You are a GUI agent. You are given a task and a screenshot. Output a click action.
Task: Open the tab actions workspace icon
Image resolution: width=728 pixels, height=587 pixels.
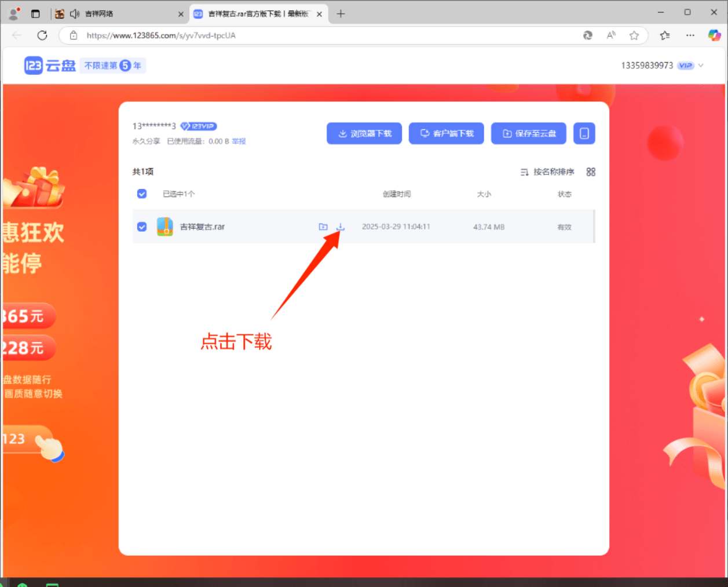(35, 13)
